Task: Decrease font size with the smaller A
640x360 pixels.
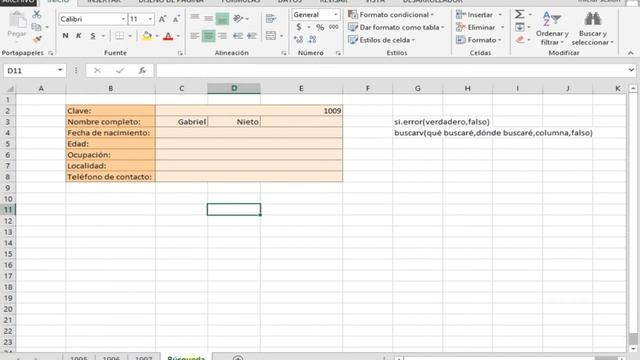Action: point(176,19)
